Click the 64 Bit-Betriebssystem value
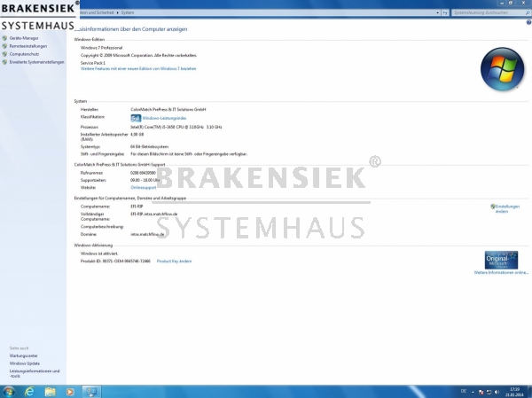The width and height of the screenshot is (532, 398). pos(149,146)
